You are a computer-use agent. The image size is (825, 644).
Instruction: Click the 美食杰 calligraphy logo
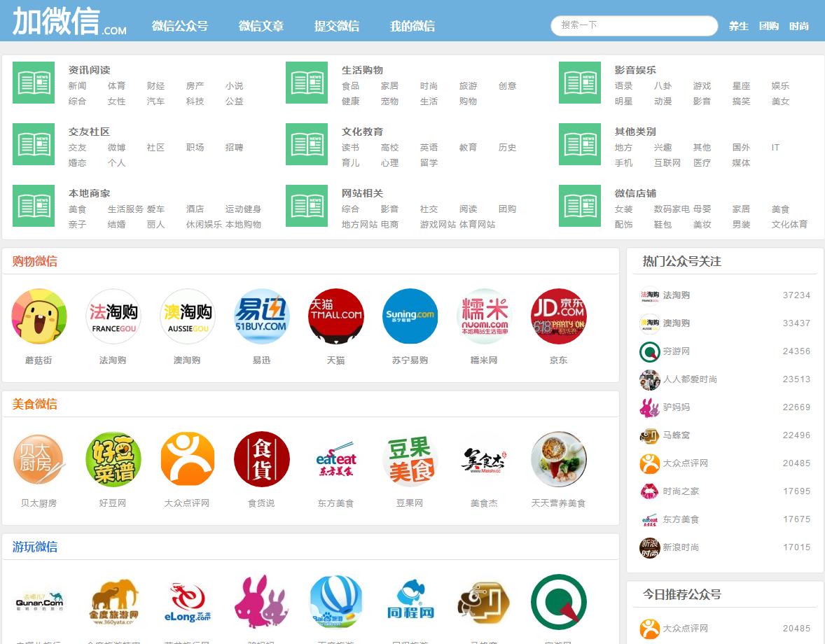pyautogui.click(x=484, y=459)
